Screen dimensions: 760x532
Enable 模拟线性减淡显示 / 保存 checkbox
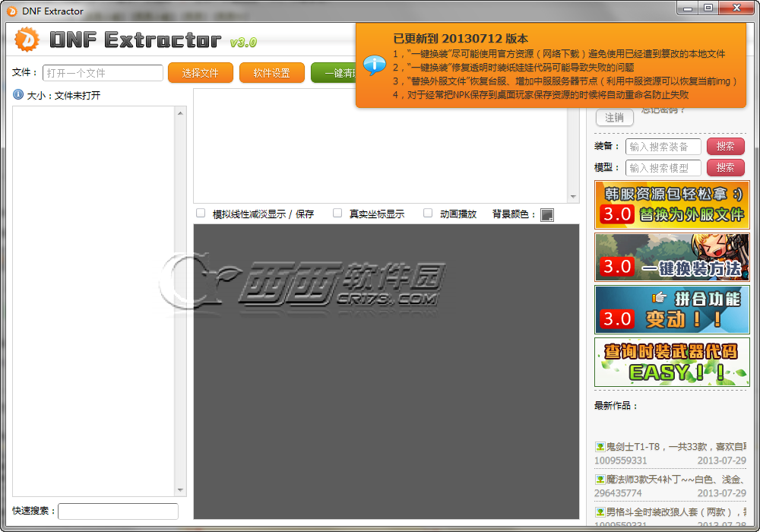tap(201, 214)
